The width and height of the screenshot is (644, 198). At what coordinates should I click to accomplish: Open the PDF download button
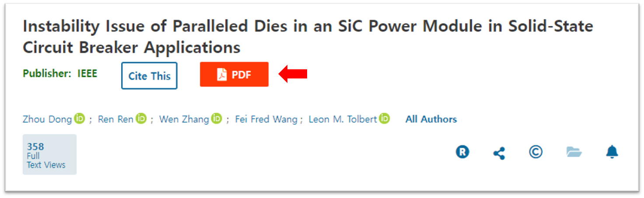pyautogui.click(x=234, y=75)
